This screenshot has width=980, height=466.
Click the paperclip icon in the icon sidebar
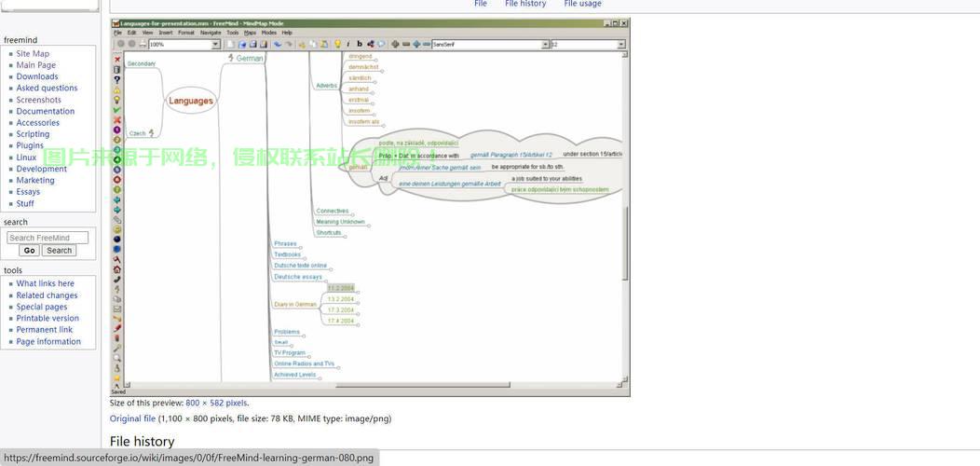[x=116, y=220]
